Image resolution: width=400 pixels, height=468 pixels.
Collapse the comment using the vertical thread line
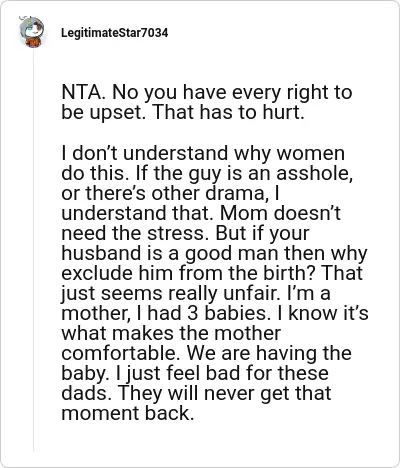click(x=33, y=250)
